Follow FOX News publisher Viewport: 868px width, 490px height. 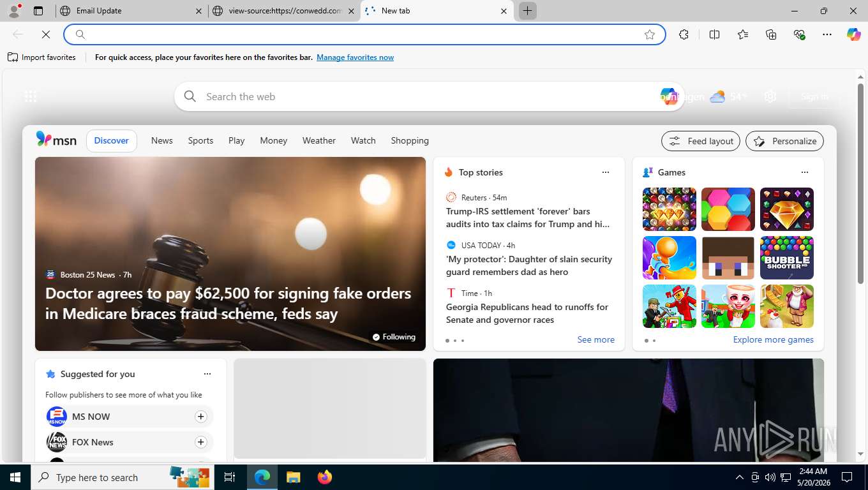pos(200,442)
